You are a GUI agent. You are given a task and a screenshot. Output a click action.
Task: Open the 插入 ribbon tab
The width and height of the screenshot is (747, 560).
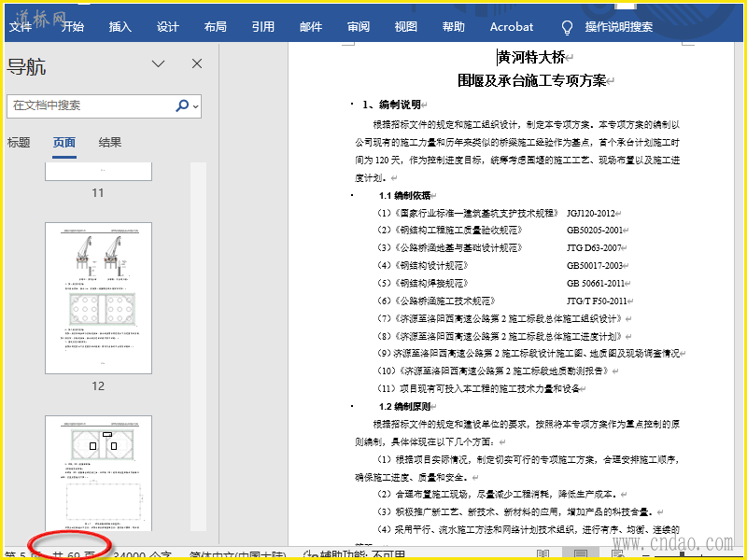click(x=120, y=27)
